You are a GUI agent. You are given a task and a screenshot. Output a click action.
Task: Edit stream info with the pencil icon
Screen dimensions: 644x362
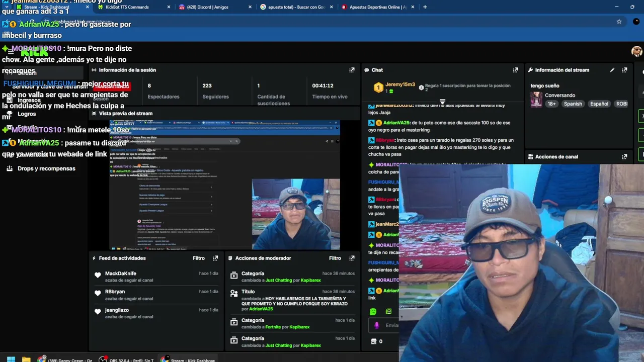click(x=612, y=70)
